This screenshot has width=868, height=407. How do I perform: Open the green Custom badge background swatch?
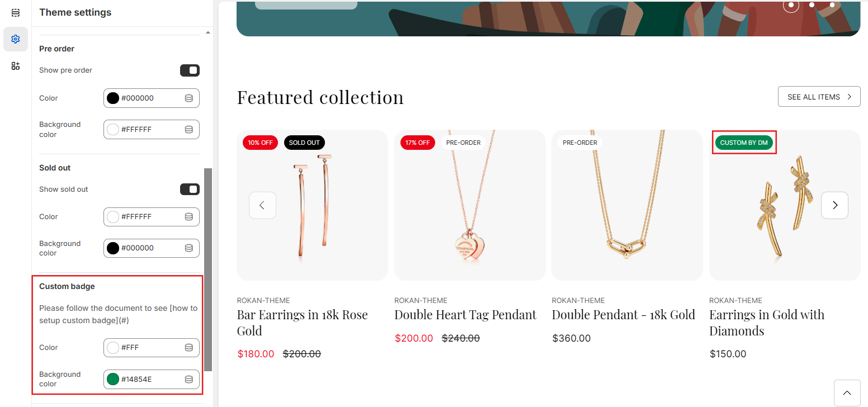[113, 380]
